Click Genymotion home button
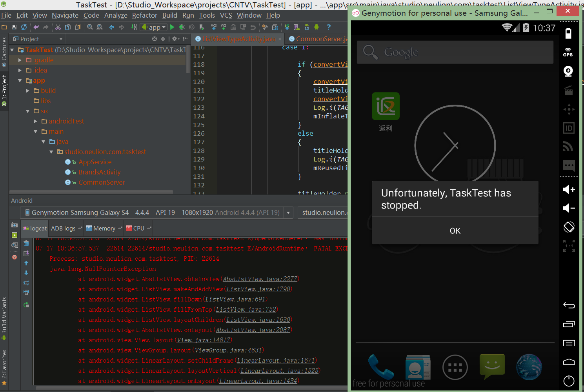Image resolution: width=584 pixels, height=392 pixels. pyautogui.click(x=569, y=362)
